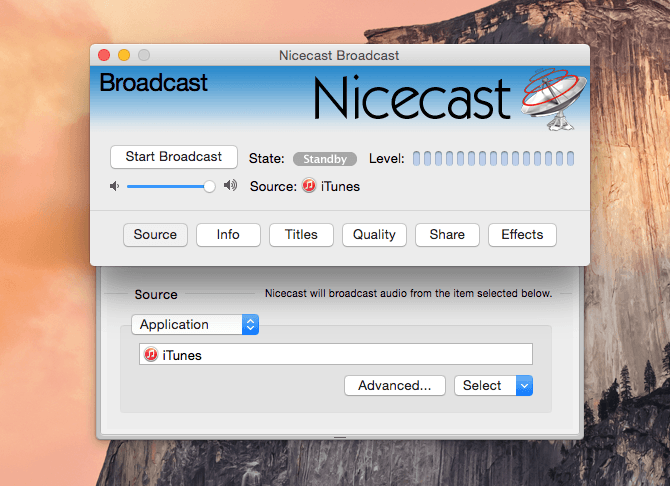Close the Nicecast Broadcast window
The width and height of the screenshot is (670, 486).
(x=104, y=55)
